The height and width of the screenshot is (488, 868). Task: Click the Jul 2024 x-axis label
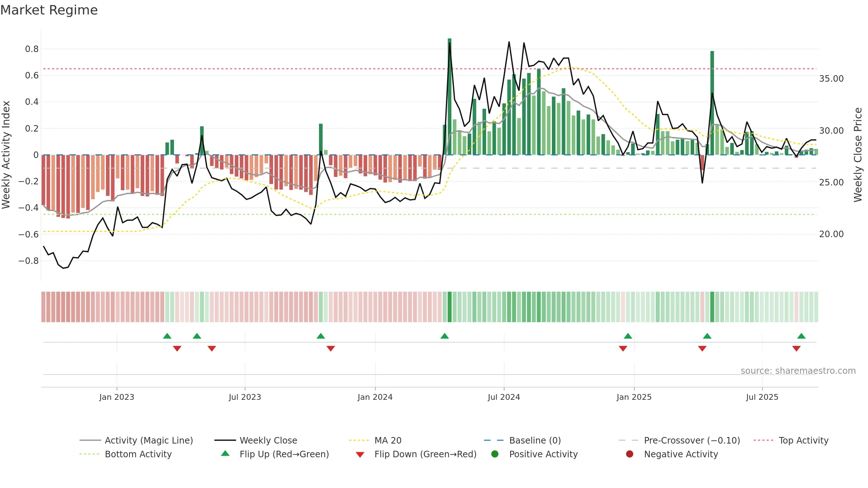point(504,397)
